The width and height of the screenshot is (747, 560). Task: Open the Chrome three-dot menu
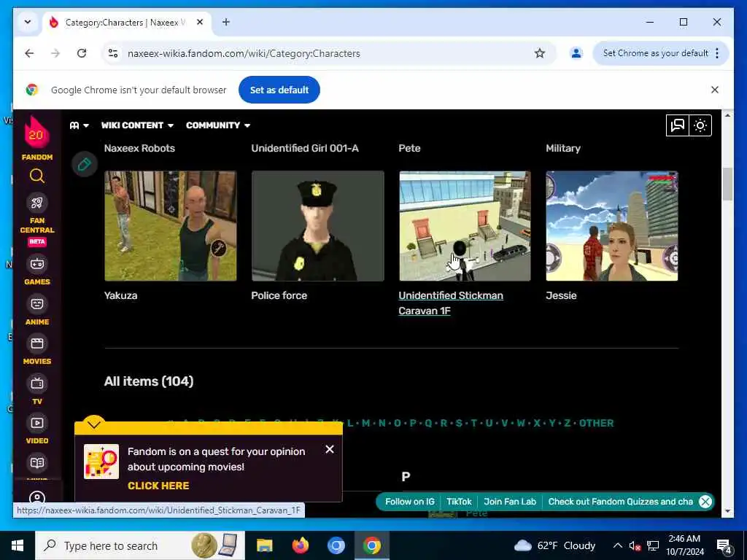717,53
